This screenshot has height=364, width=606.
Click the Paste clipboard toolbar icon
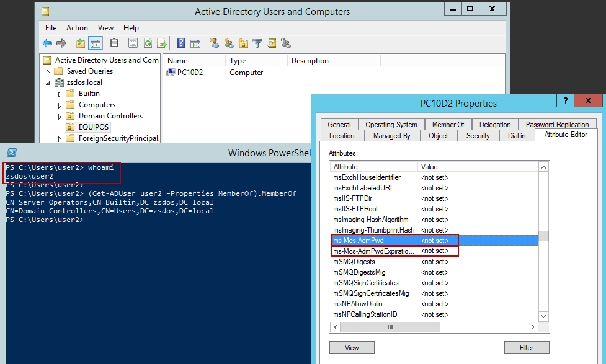[x=114, y=43]
